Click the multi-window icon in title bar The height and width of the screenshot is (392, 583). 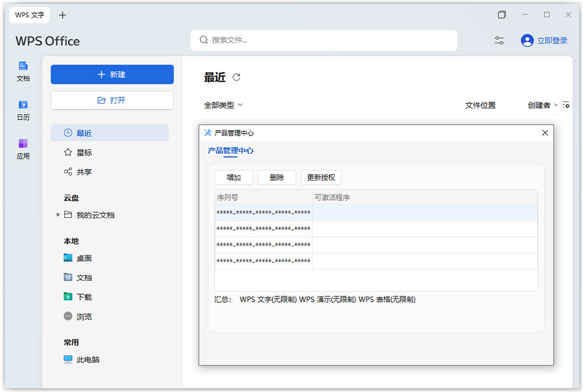501,15
